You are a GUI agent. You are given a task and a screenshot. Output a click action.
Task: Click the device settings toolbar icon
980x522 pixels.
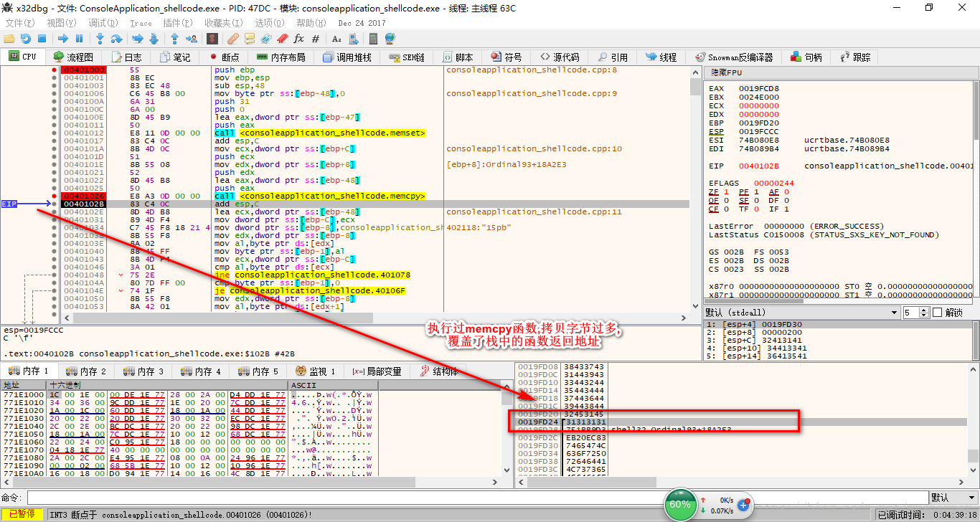(x=352, y=39)
